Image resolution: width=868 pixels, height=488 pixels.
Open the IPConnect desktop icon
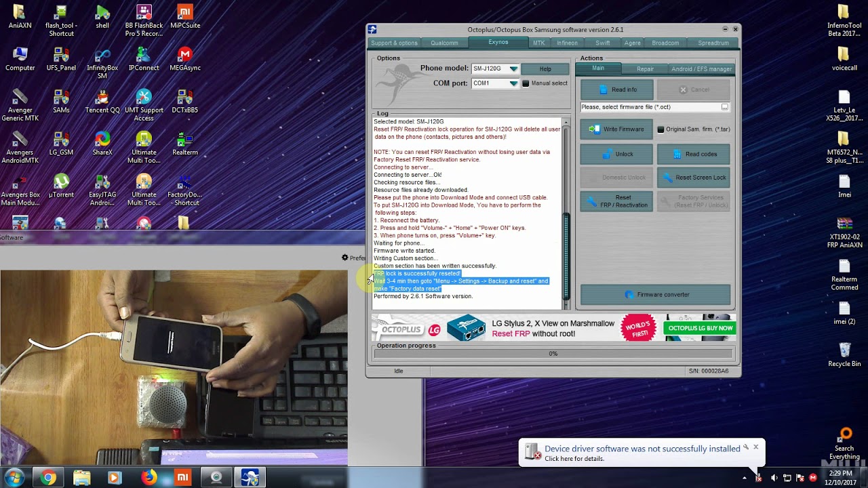pyautogui.click(x=144, y=60)
